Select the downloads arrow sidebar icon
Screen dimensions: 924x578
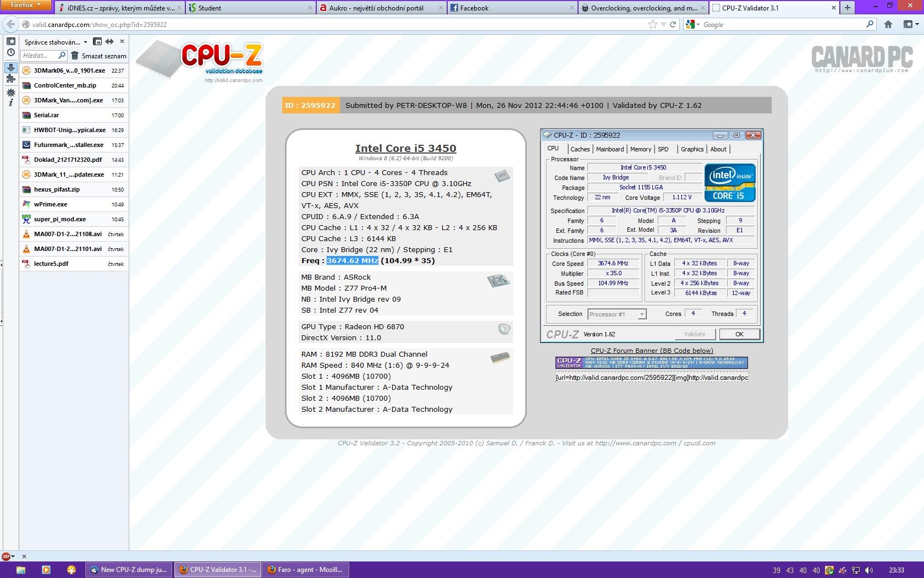[10, 67]
